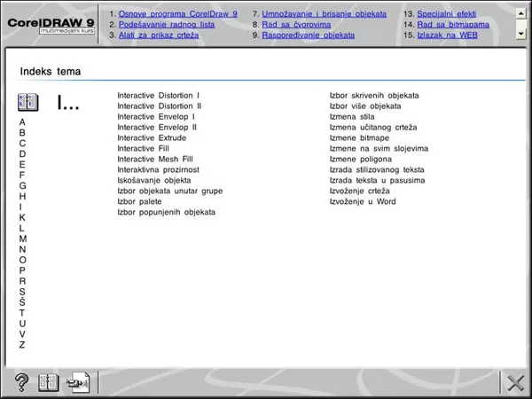Open topic Interactive Fill
This screenshot has height=399, width=532.
pos(143,148)
